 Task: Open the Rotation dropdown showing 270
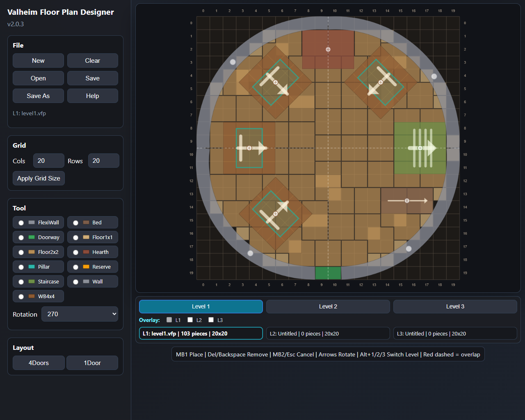click(x=80, y=314)
